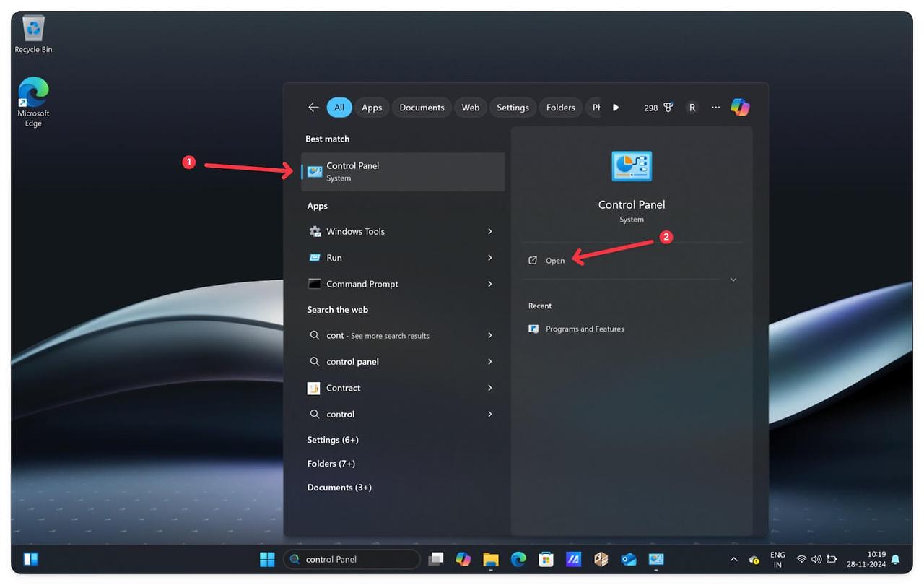Open recent Programs and Features item
Screen dimensions: 924x585
tap(585, 329)
